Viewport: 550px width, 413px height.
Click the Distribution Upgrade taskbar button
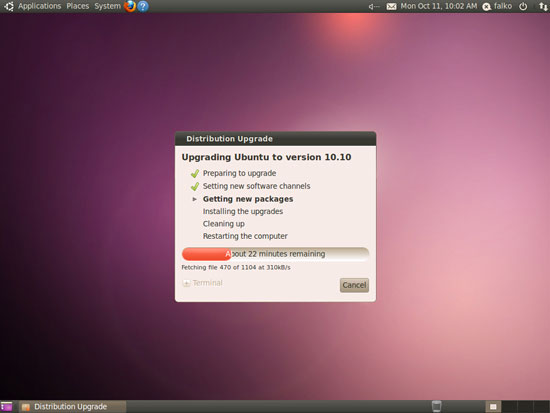tap(72, 407)
